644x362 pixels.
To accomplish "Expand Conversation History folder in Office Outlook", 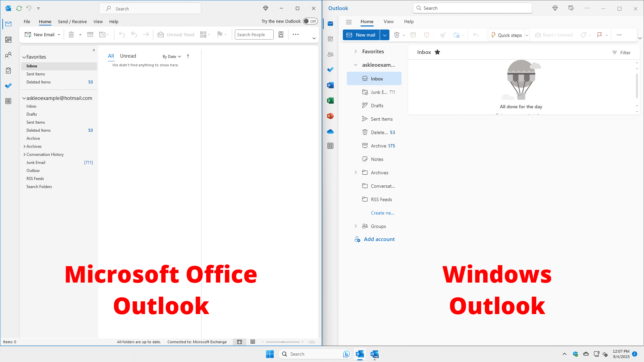I will click(x=24, y=155).
